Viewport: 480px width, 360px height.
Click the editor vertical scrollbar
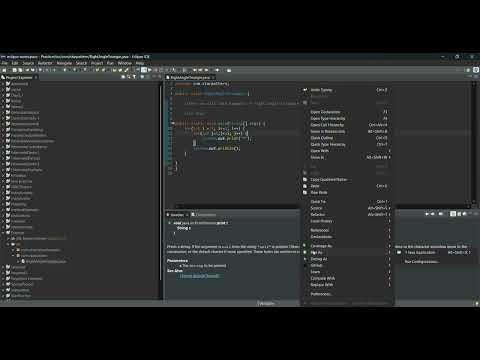click(474, 143)
